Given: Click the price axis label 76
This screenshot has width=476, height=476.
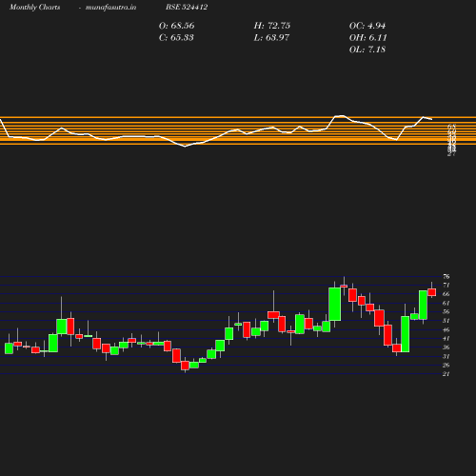Looking at the screenshot, I should coord(446,276).
